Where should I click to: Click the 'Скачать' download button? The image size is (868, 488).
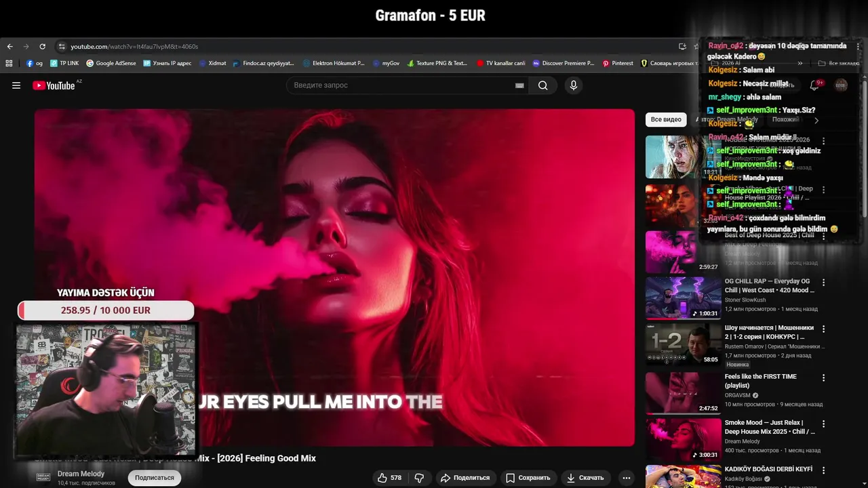coord(586,478)
